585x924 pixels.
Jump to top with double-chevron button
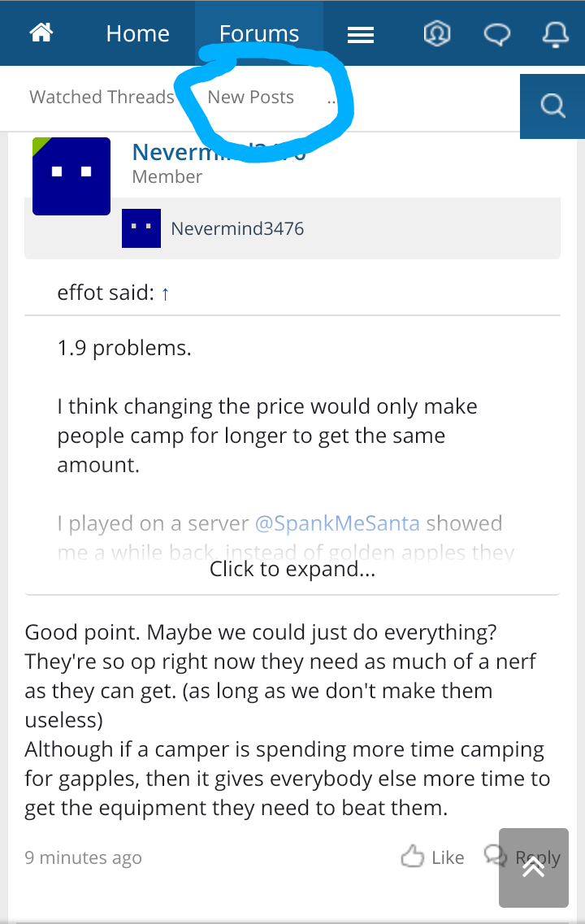click(x=533, y=867)
